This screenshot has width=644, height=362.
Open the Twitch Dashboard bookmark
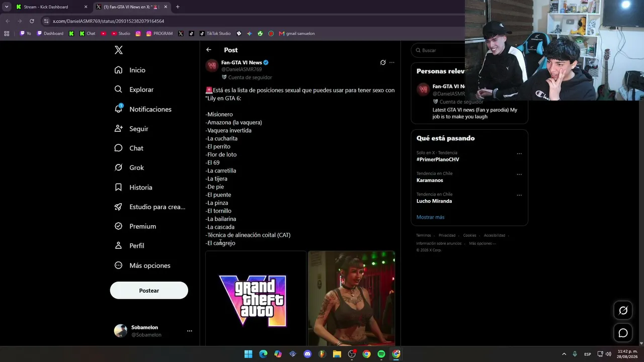pos(50,34)
